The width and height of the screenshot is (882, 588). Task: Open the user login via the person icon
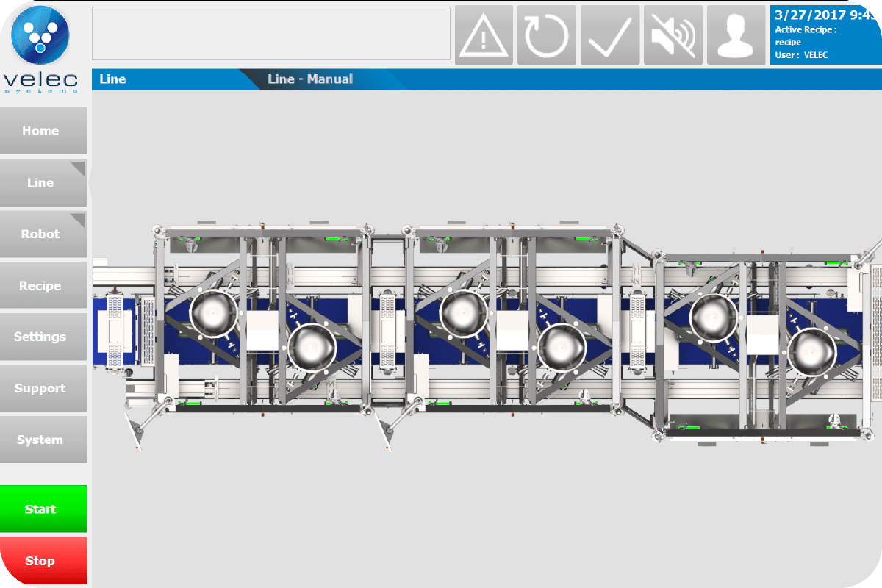[736, 33]
